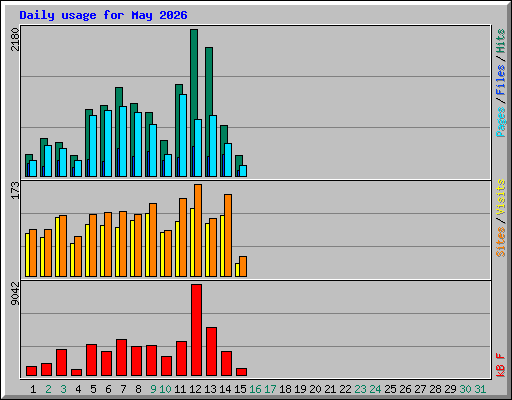Select the yellow visits bar for day 3
The width and height of the screenshot is (512, 400).
(57, 247)
